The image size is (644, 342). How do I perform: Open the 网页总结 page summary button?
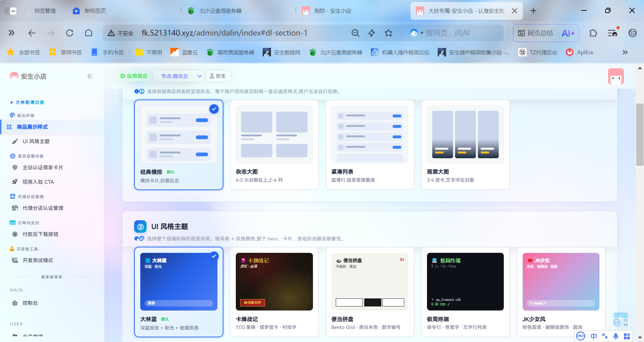[x=535, y=33]
